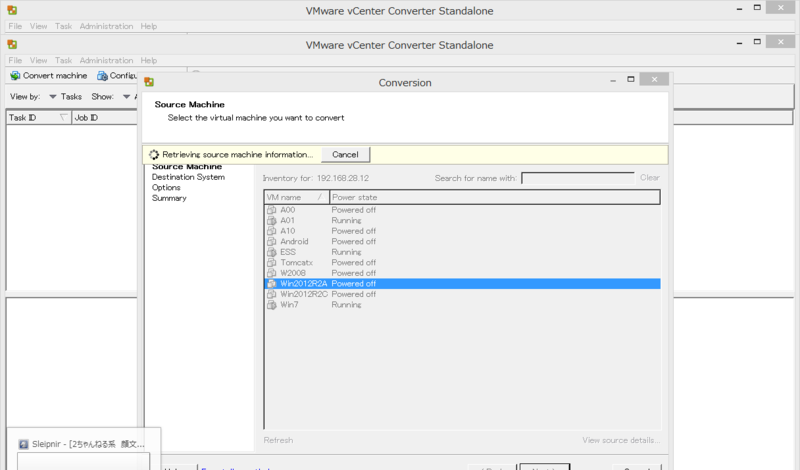This screenshot has width=800, height=470.
Task: Open Administration menu in front main window
Action: tap(106, 60)
